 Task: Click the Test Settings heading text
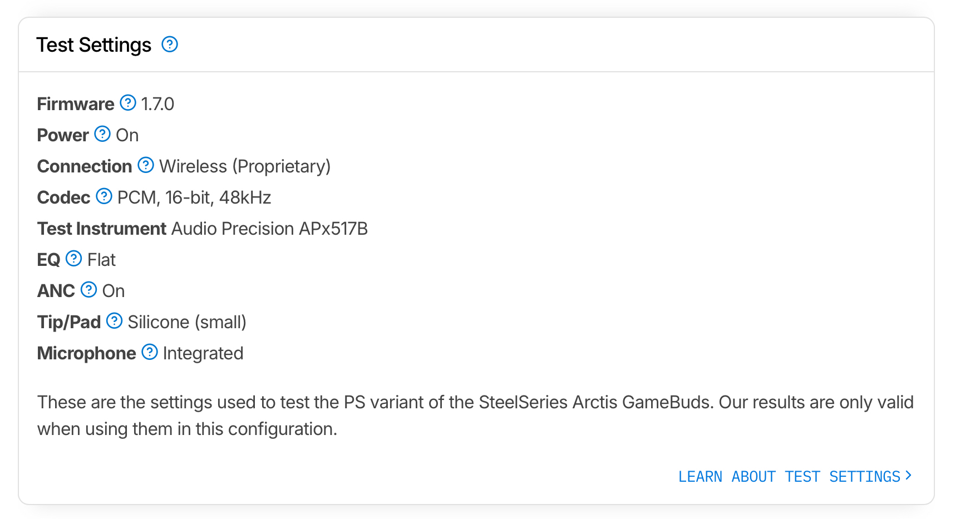point(93,45)
